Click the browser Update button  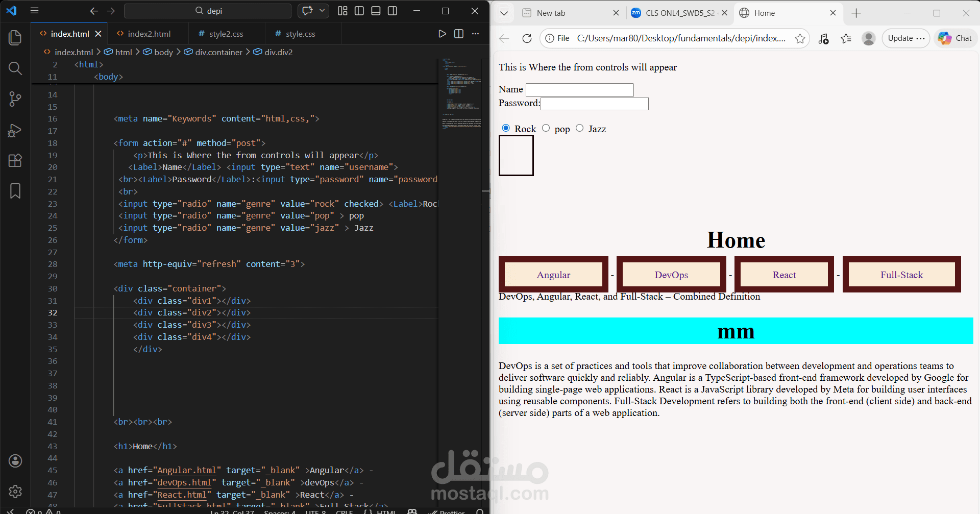click(x=906, y=38)
